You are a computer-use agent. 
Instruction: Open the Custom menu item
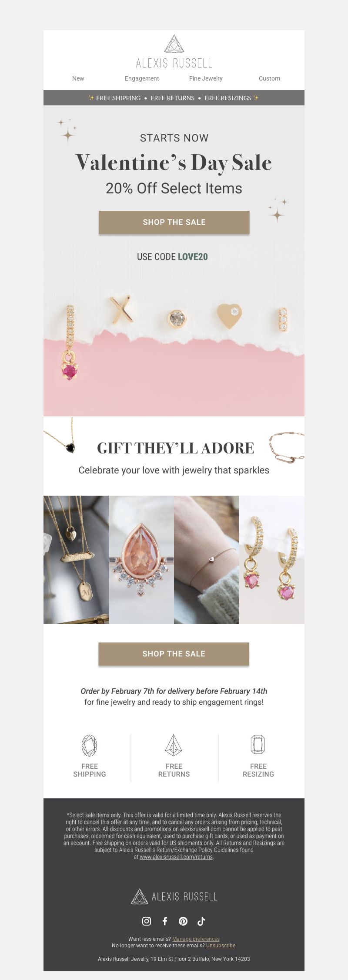(269, 78)
